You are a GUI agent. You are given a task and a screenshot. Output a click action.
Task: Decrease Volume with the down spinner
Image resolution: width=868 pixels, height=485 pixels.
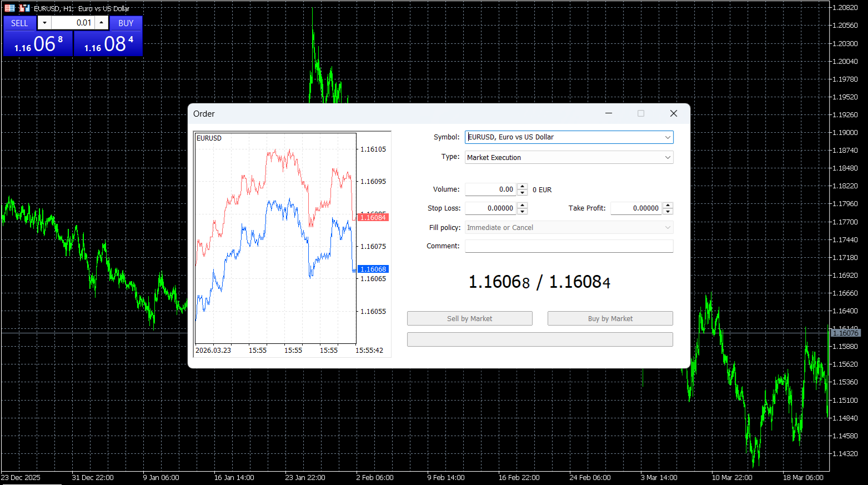[523, 193]
